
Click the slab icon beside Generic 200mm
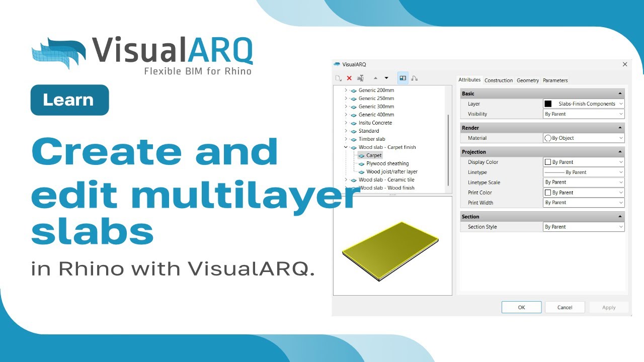click(354, 90)
